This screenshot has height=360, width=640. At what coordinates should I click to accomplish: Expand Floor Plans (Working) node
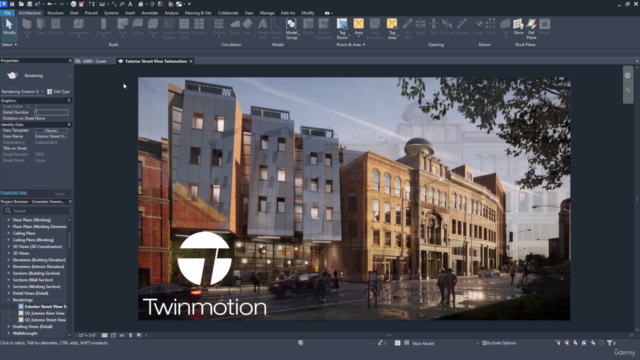pos(9,220)
